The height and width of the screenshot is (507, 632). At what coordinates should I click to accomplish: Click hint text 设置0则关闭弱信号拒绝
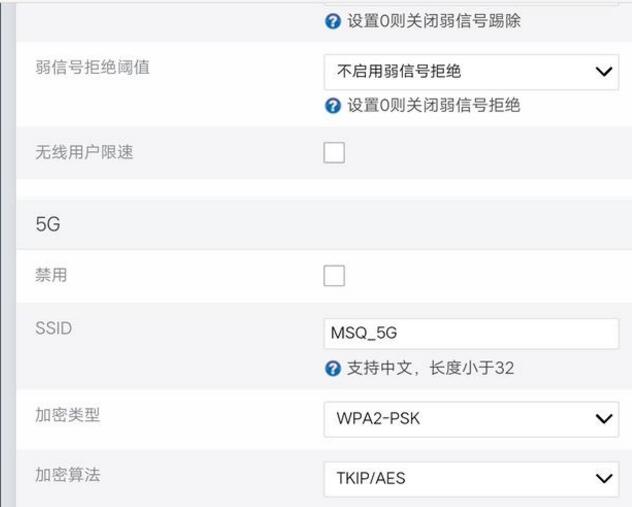(433, 105)
